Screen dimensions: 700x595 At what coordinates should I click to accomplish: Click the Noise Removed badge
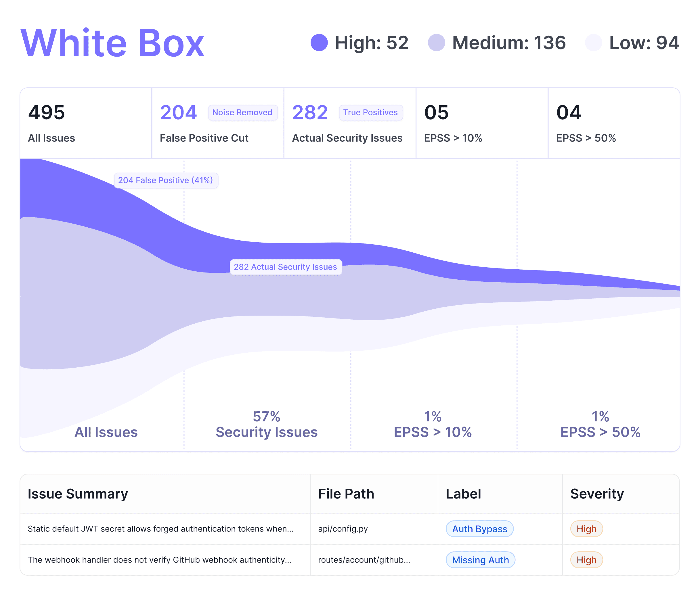tap(242, 112)
